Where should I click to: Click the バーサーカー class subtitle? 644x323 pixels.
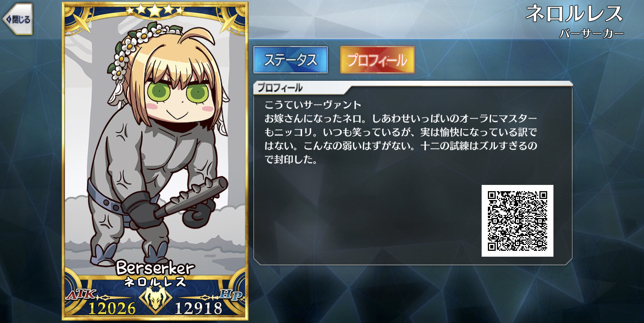pos(591,34)
